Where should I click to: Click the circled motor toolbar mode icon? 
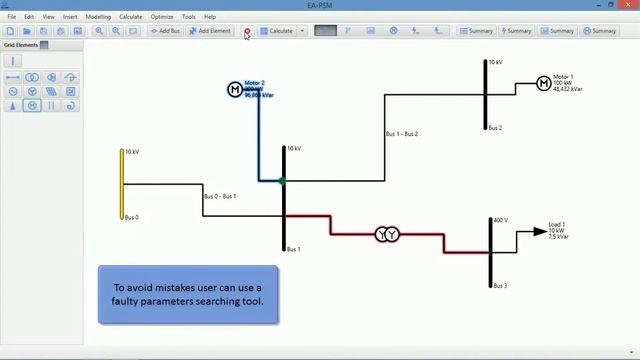(393, 31)
